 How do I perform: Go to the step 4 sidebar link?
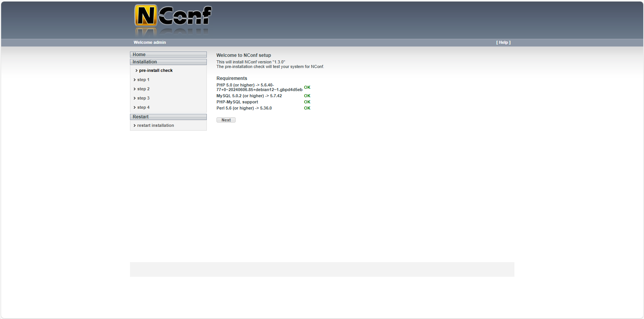(143, 108)
